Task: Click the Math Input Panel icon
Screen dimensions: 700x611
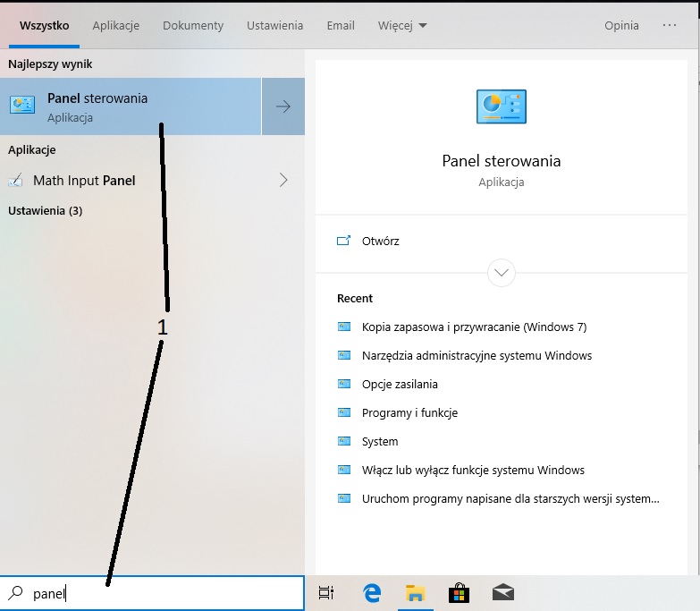Action: pyautogui.click(x=15, y=181)
